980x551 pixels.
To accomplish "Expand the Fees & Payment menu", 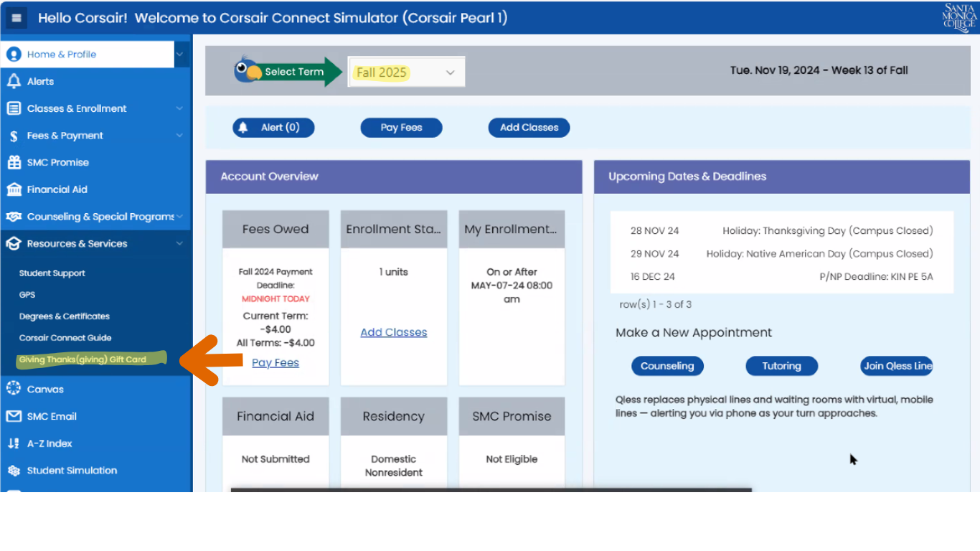I will (179, 136).
